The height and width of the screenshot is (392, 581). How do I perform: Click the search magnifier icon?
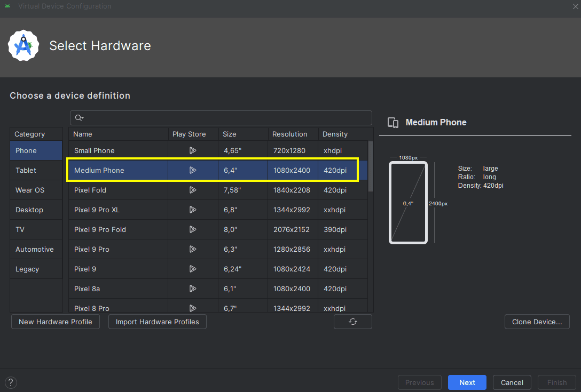(x=78, y=118)
